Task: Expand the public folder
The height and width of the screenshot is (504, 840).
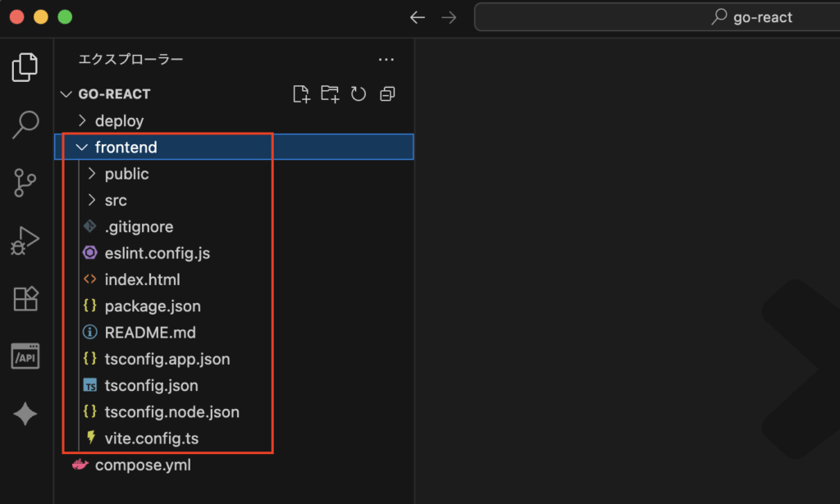Action: tap(126, 174)
